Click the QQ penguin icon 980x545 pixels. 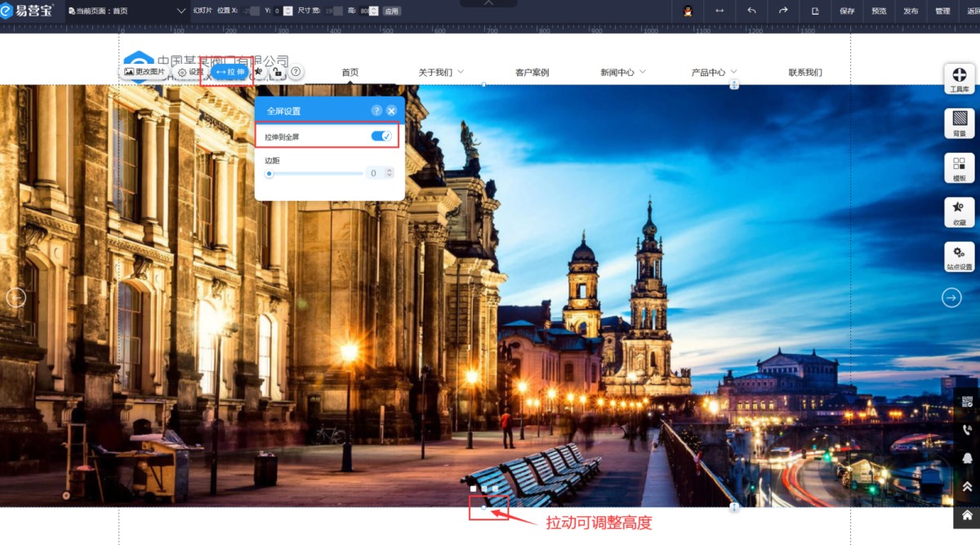click(688, 11)
